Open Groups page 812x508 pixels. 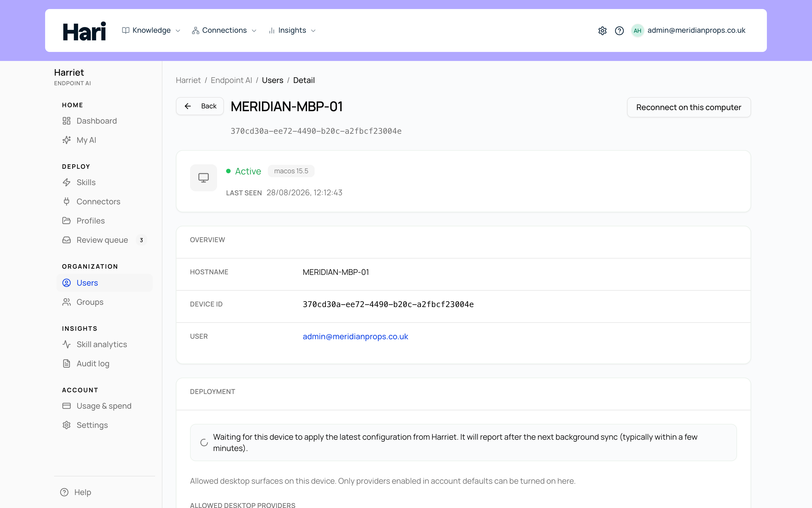pos(104,302)
